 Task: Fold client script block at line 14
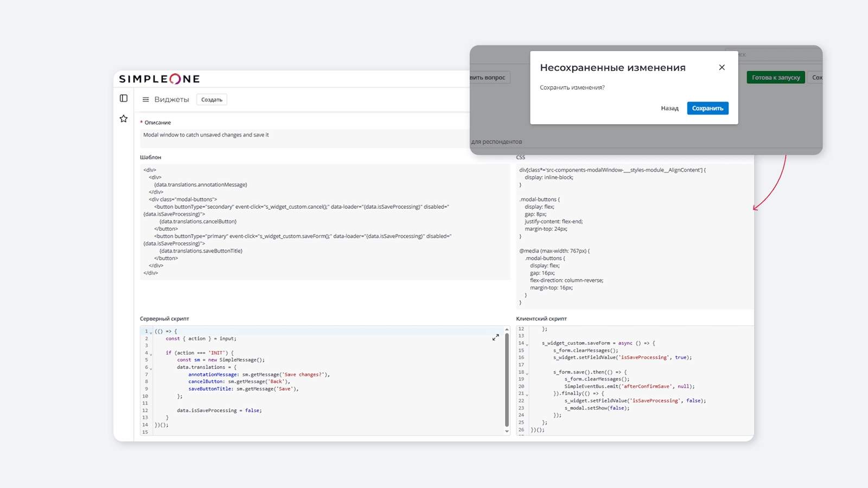(x=527, y=344)
